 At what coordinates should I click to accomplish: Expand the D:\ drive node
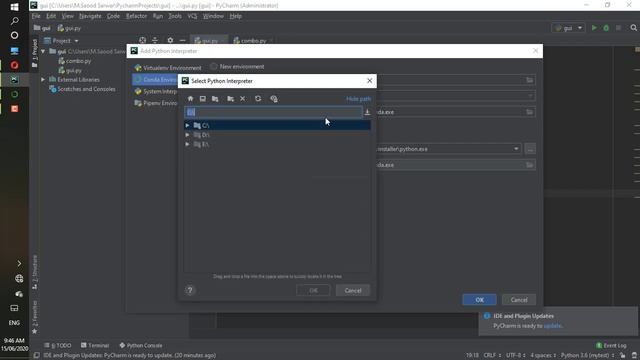187,135
